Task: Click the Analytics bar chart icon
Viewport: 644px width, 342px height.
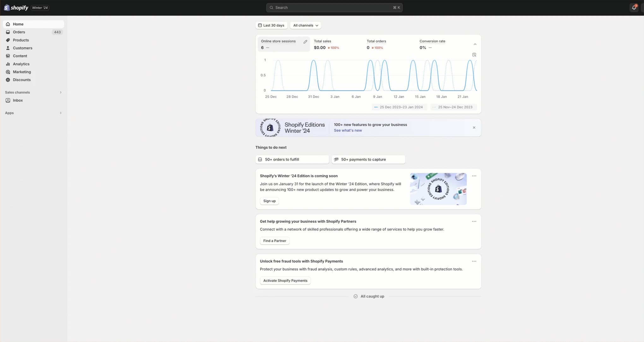Action: (8, 64)
